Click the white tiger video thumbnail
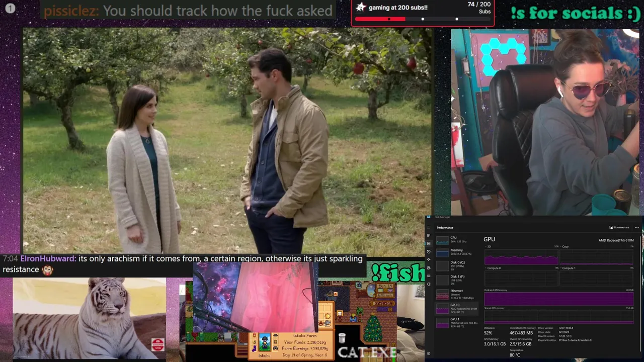Screen dimensions: 644x362 pyautogui.click(x=89, y=319)
